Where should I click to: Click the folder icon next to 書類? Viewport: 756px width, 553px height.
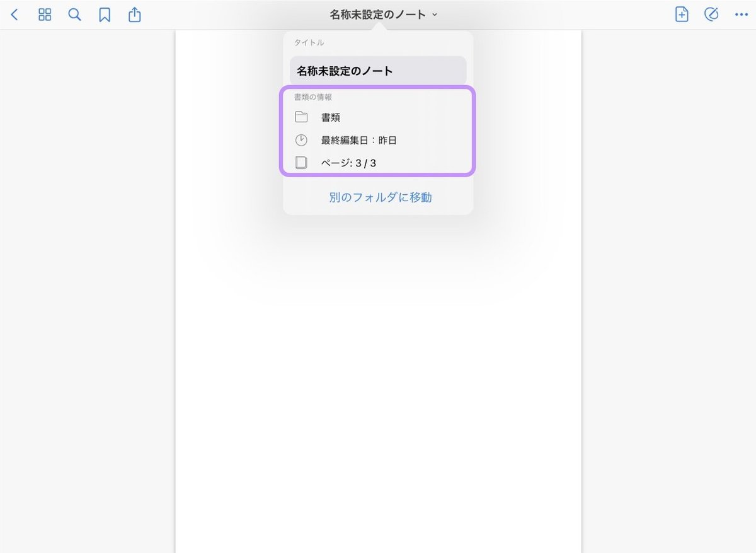tap(301, 117)
